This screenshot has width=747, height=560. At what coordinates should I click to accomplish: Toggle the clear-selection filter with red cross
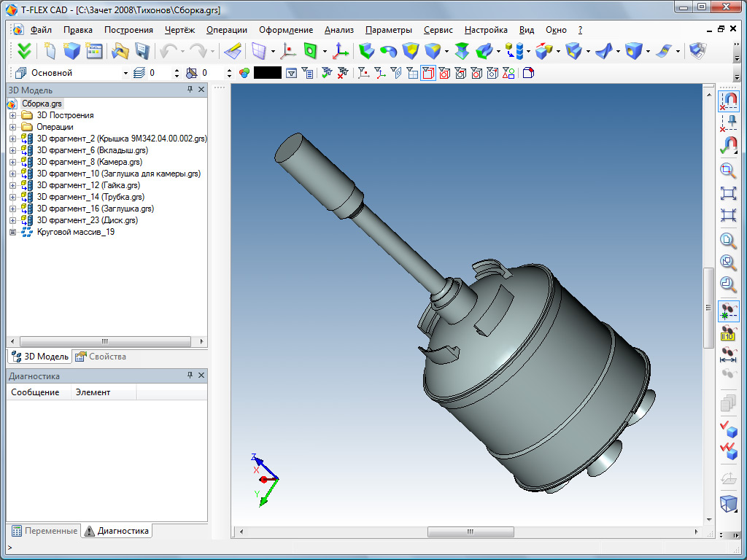(x=343, y=73)
